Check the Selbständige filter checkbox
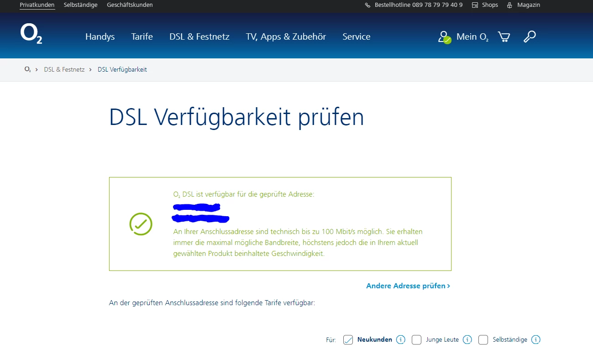This screenshot has height=364, width=593. click(483, 340)
